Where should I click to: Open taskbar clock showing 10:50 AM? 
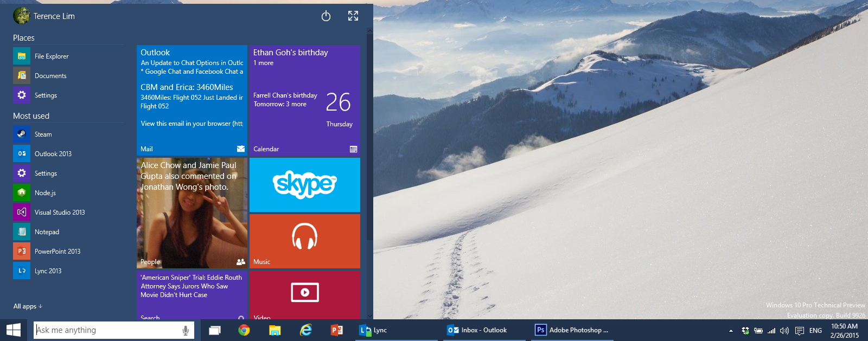click(845, 331)
